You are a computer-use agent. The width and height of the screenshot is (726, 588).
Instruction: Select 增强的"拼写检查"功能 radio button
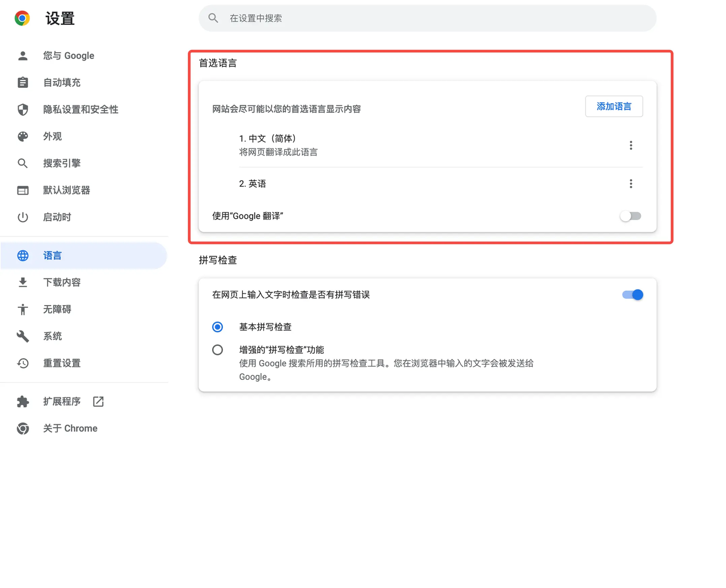pos(217,350)
